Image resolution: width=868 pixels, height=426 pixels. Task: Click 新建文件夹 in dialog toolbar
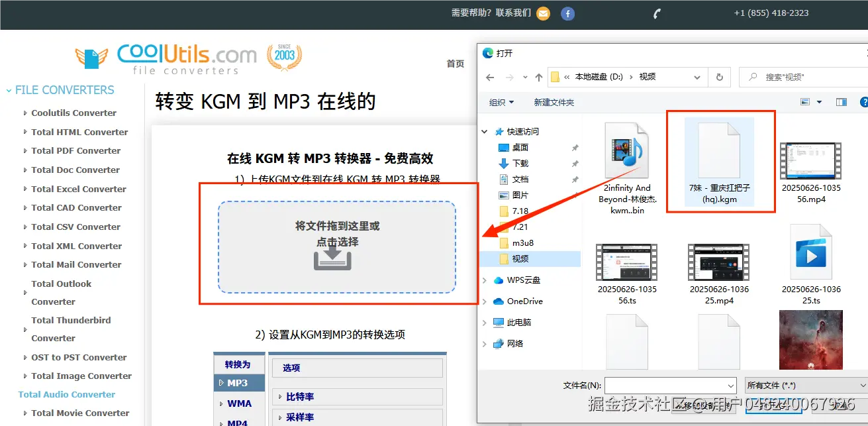click(x=554, y=102)
